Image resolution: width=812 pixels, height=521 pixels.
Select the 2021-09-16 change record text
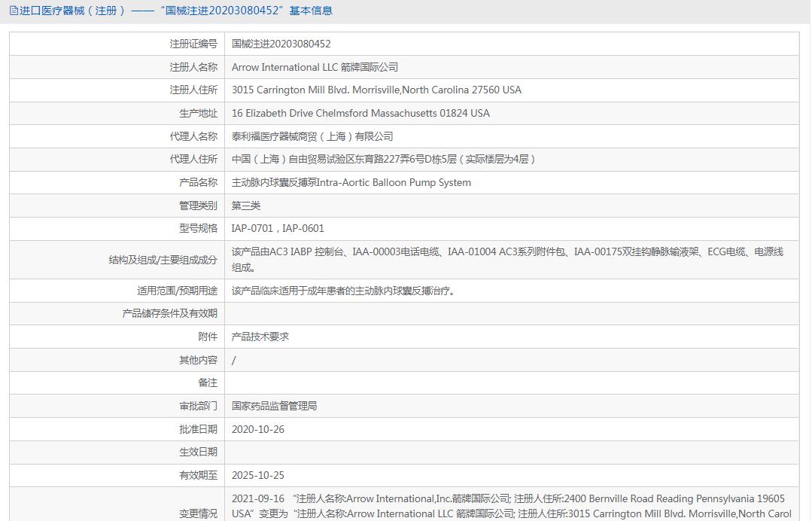tap(512, 507)
